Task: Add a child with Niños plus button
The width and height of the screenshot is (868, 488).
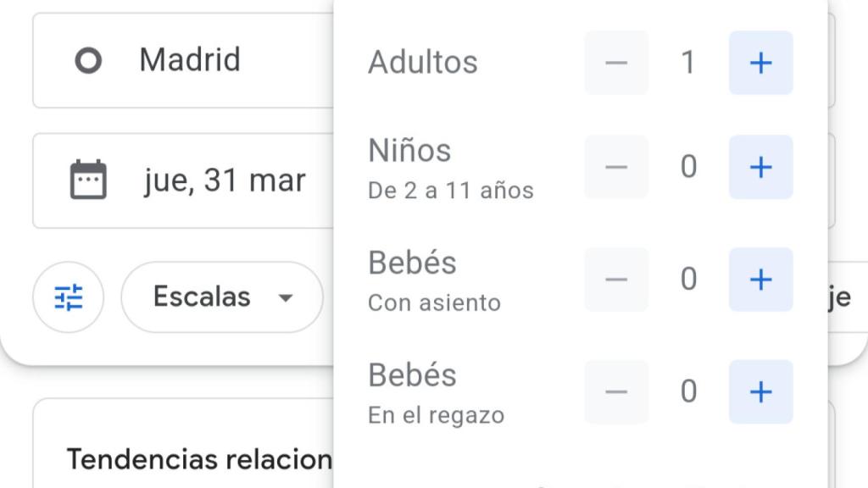Action: (760, 167)
